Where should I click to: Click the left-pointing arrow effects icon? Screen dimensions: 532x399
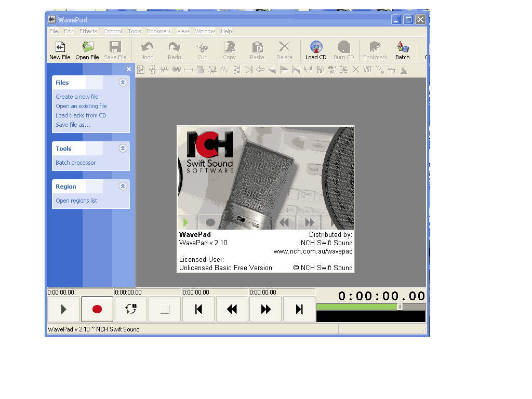pyautogui.click(x=260, y=70)
